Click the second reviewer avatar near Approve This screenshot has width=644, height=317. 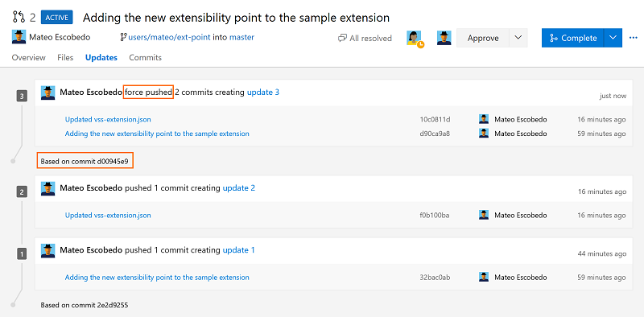click(x=444, y=38)
